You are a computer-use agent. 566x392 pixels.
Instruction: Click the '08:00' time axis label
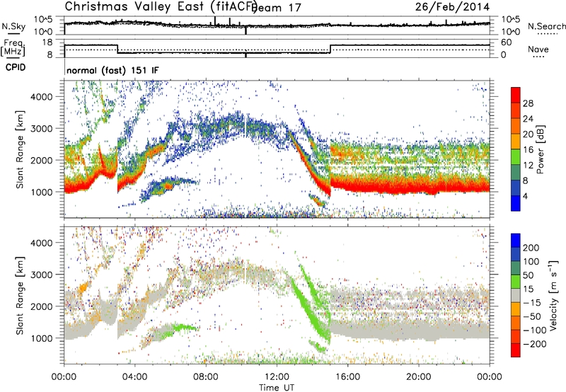[x=206, y=377]
